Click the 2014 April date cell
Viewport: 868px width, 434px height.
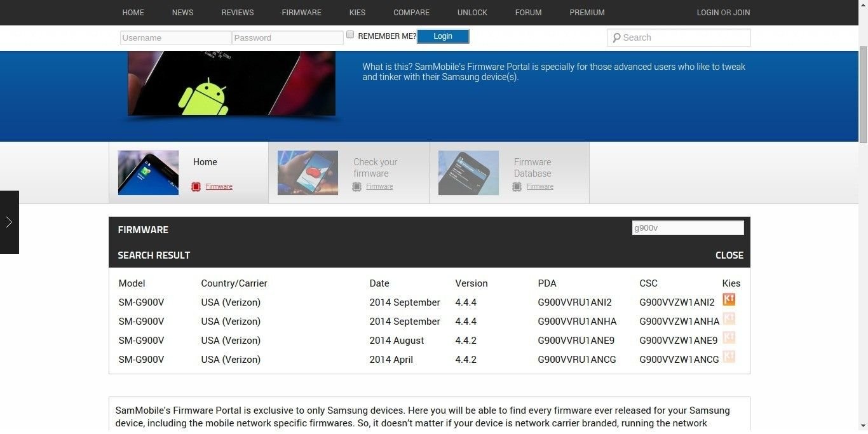(x=391, y=360)
